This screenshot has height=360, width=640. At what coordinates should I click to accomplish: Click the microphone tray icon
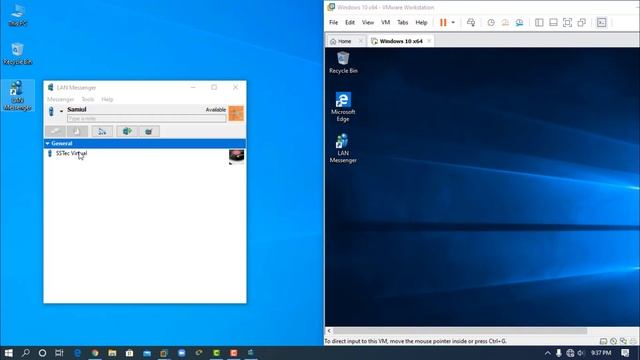coord(559,353)
